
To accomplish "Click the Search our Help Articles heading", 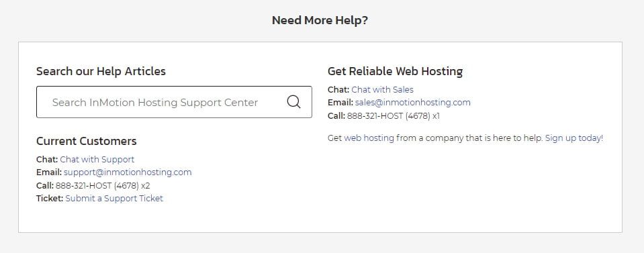I will coord(101,71).
